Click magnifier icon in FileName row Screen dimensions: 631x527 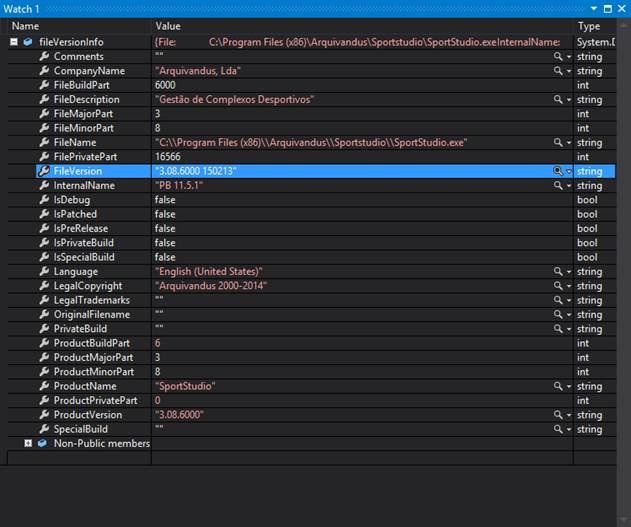[558, 142]
